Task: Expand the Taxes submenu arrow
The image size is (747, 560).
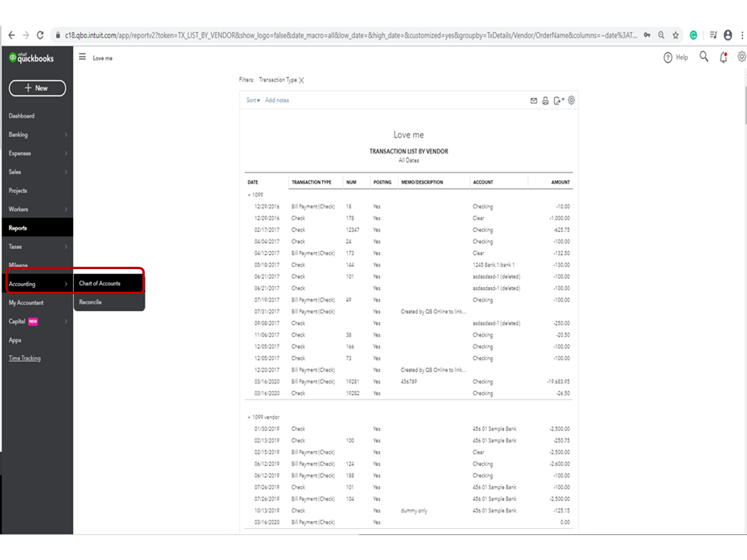Action: point(65,247)
